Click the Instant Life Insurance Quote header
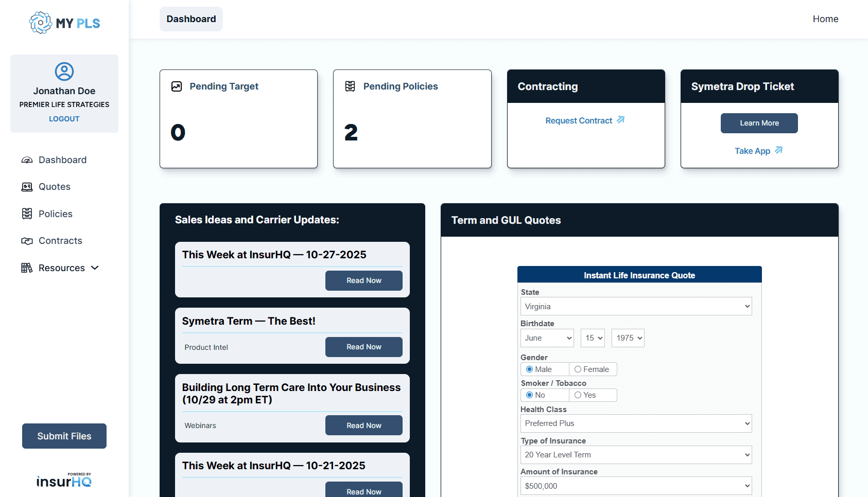 click(639, 275)
